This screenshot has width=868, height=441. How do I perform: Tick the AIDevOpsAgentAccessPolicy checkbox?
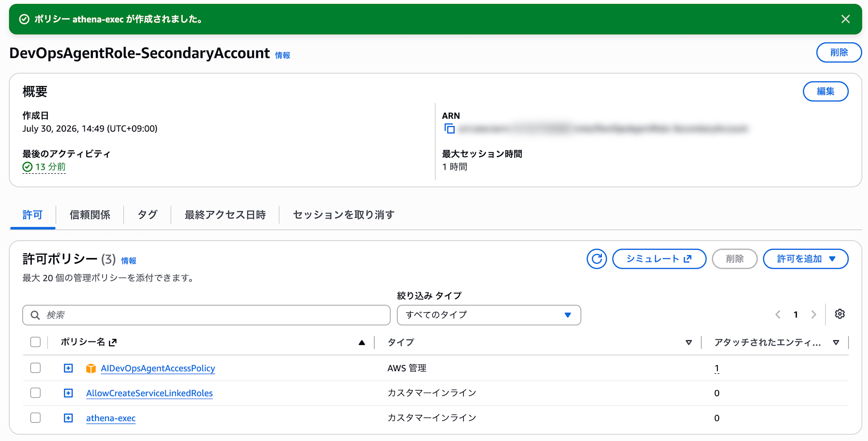[36, 368]
